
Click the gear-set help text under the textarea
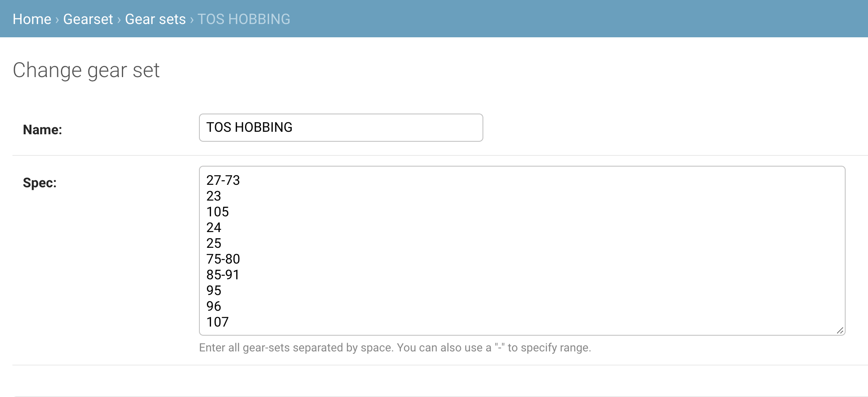pos(395,348)
